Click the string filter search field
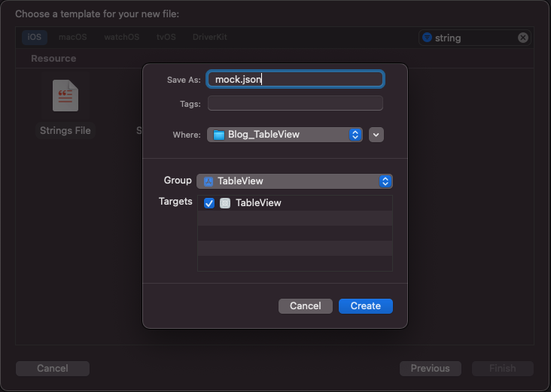This screenshot has height=392, width=551. tap(474, 38)
